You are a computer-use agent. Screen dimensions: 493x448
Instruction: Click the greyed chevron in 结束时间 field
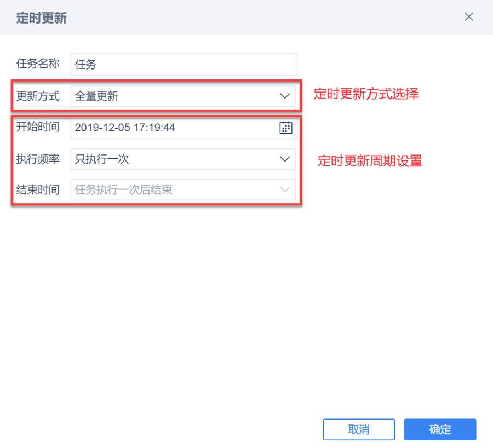coord(285,190)
